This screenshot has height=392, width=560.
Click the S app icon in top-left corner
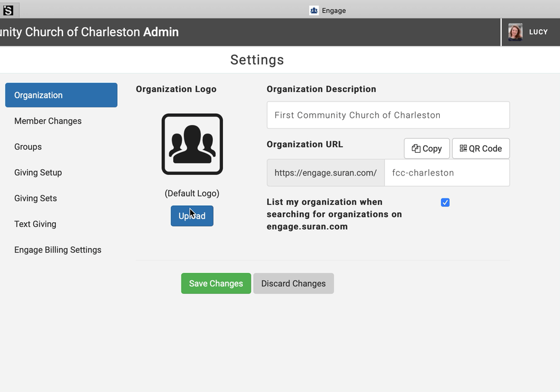coord(8,10)
